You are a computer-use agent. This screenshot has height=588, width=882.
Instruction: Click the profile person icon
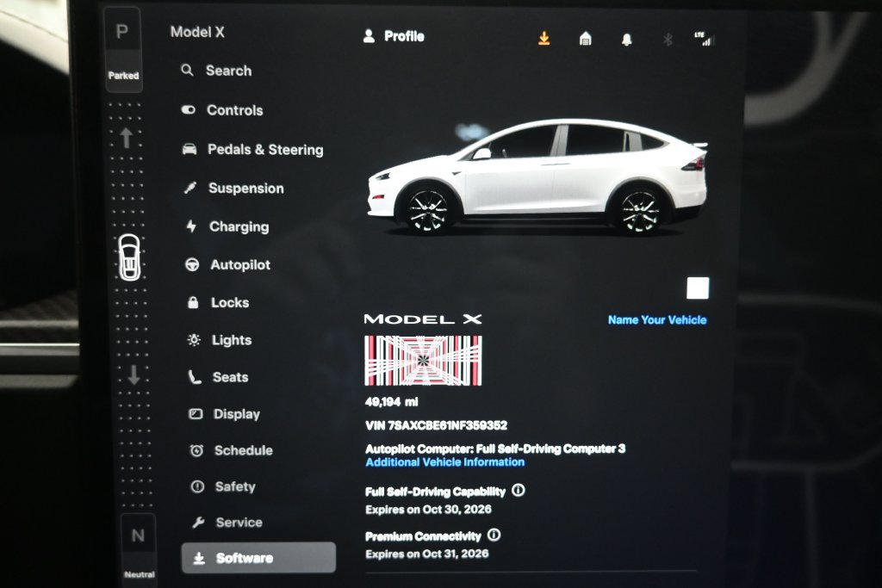pos(369,36)
